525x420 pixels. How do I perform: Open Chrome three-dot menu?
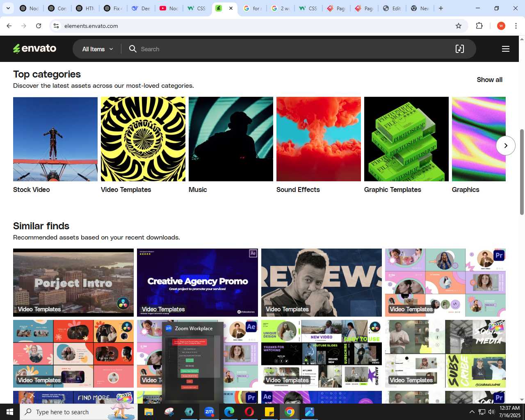click(x=516, y=26)
